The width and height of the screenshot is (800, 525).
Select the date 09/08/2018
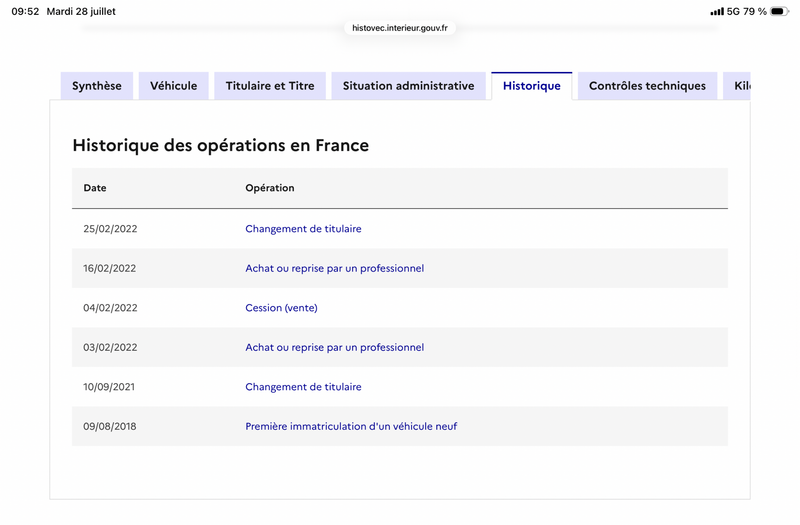(x=110, y=426)
